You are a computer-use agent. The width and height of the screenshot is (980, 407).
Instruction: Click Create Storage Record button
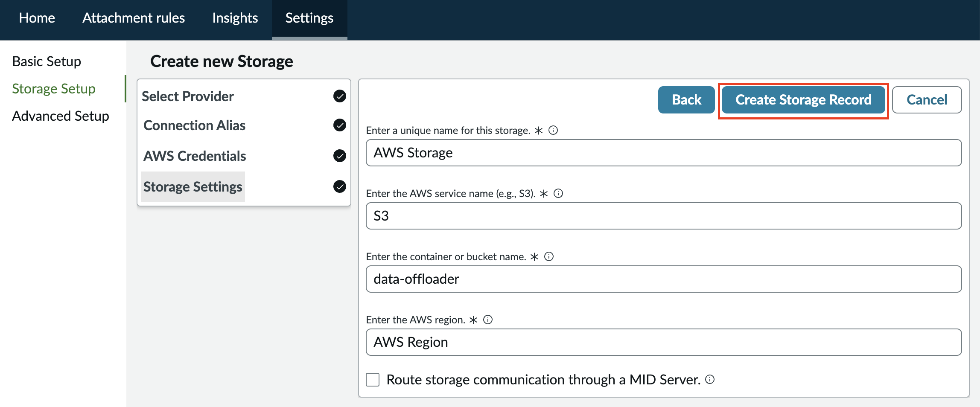click(x=803, y=100)
